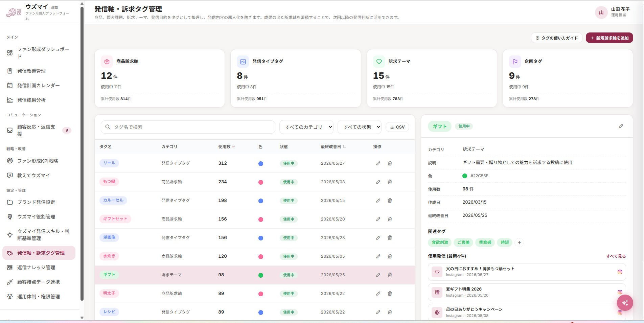Delete the 明太子 tag row

click(x=390, y=294)
